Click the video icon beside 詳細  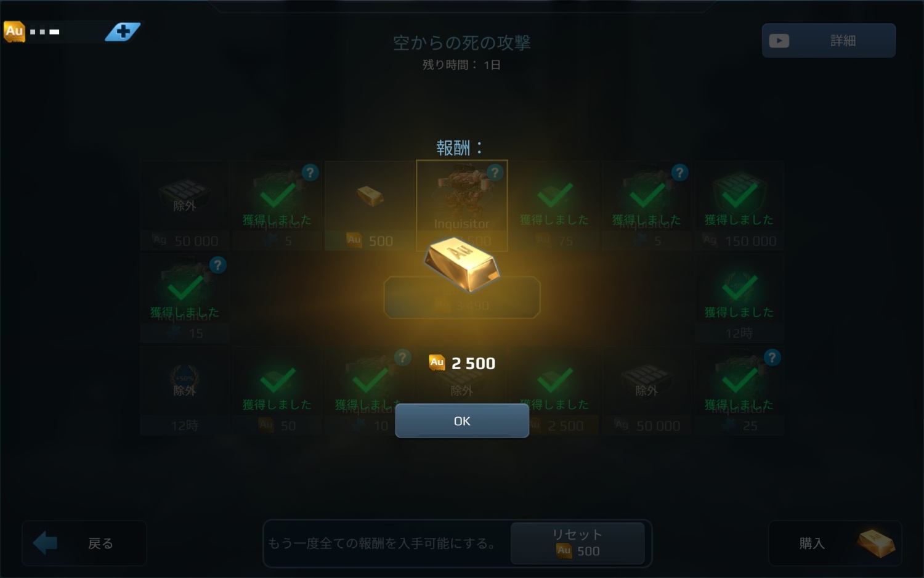click(779, 41)
